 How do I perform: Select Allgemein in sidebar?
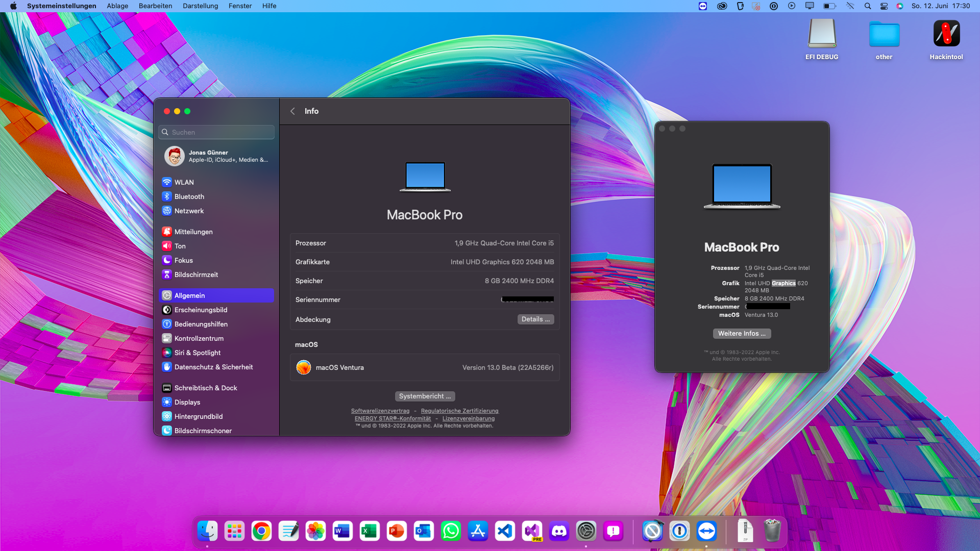click(x=216, y=295)
